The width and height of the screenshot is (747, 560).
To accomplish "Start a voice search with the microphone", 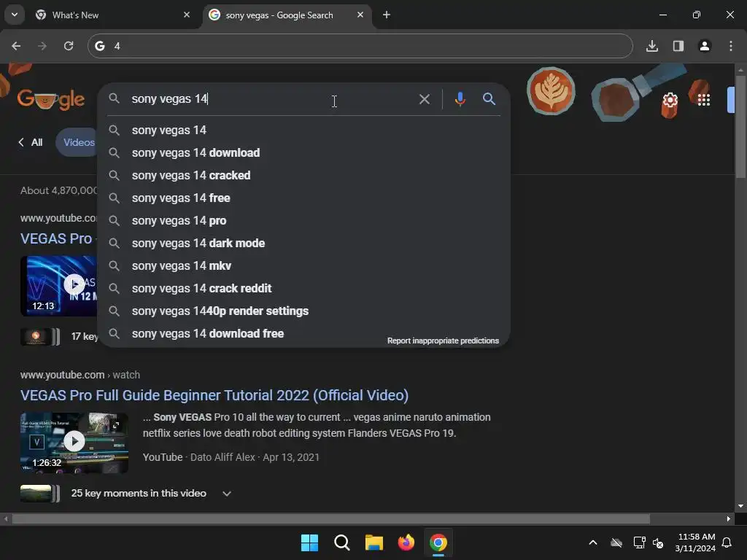I will (460, 99).
